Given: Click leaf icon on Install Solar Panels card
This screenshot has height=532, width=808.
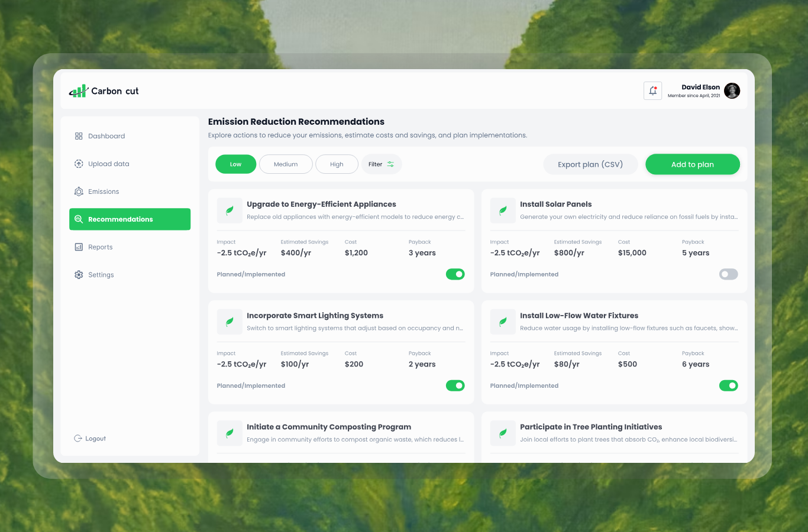Looking at the screenshot, I should pos(503,210).
